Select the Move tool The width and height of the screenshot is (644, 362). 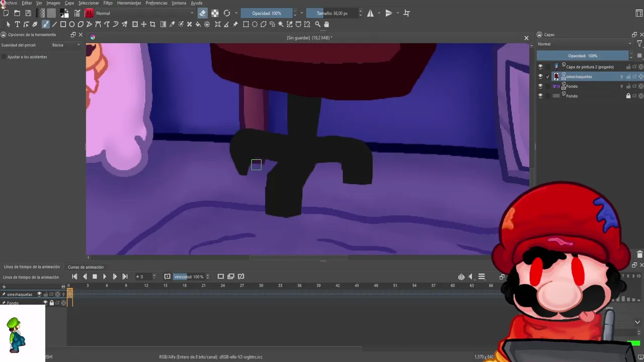pyautogui.click(x=144, y=24)
